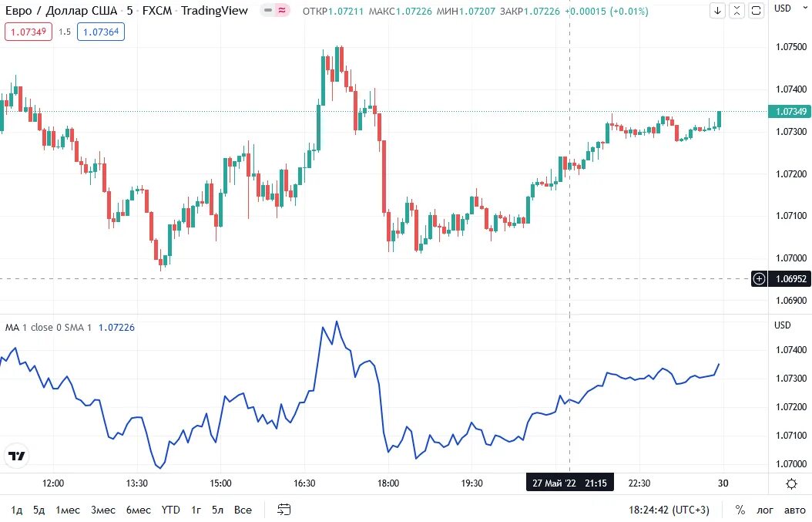Toggle percent scale mode
812x522 pixels.
(x=740, y=510)
